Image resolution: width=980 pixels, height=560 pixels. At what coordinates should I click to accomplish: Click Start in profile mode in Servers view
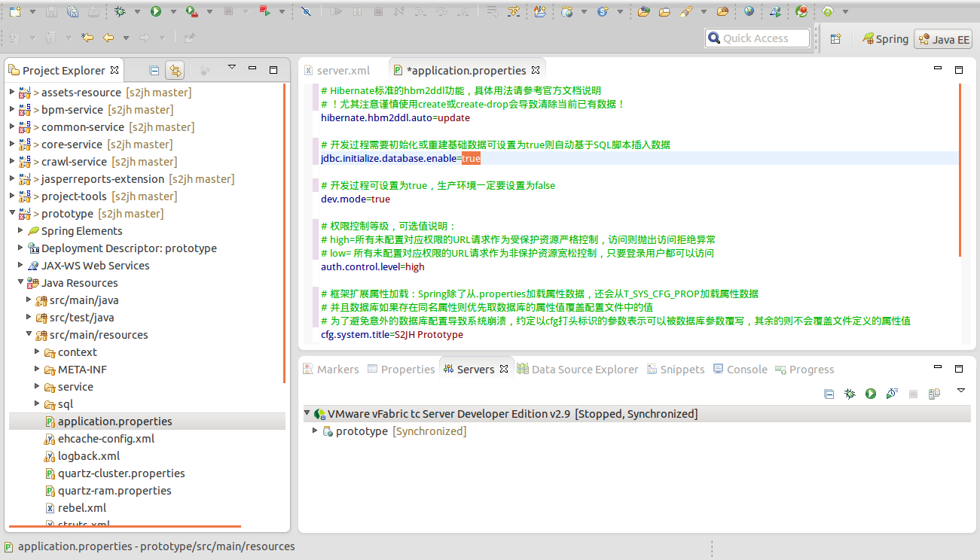892,394
